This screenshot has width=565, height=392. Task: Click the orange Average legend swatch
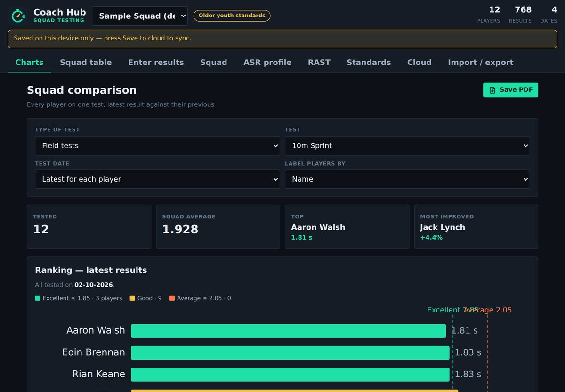[x=172, y=298]
